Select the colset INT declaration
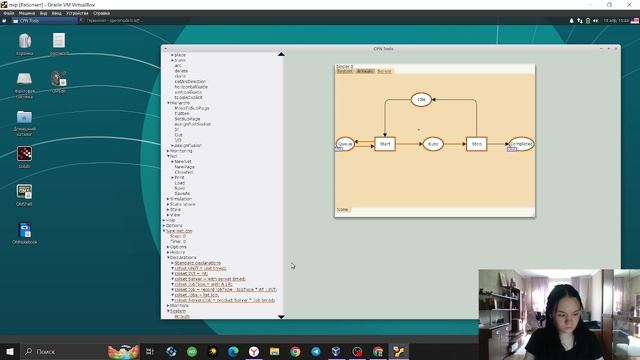 191,273
